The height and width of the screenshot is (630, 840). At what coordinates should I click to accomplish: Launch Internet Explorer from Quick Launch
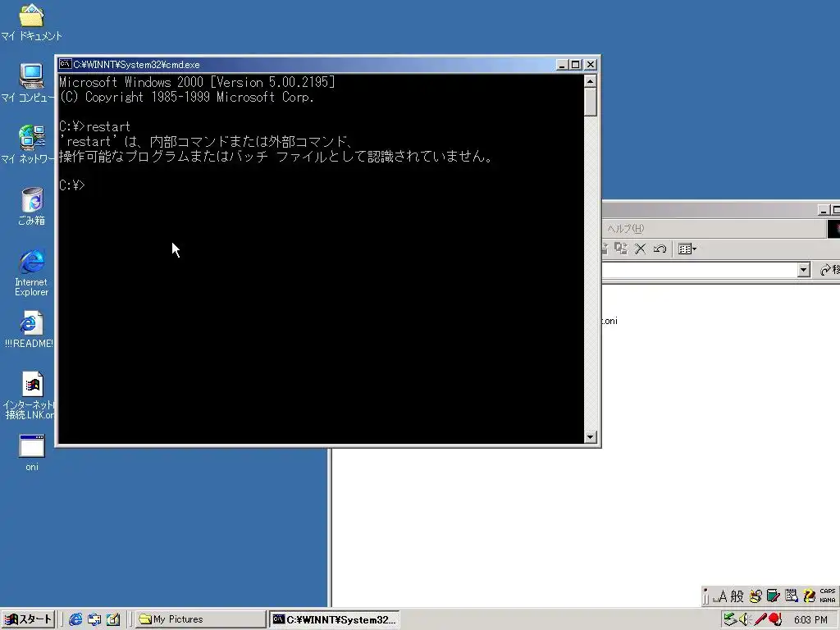click(x=75, y=619)
